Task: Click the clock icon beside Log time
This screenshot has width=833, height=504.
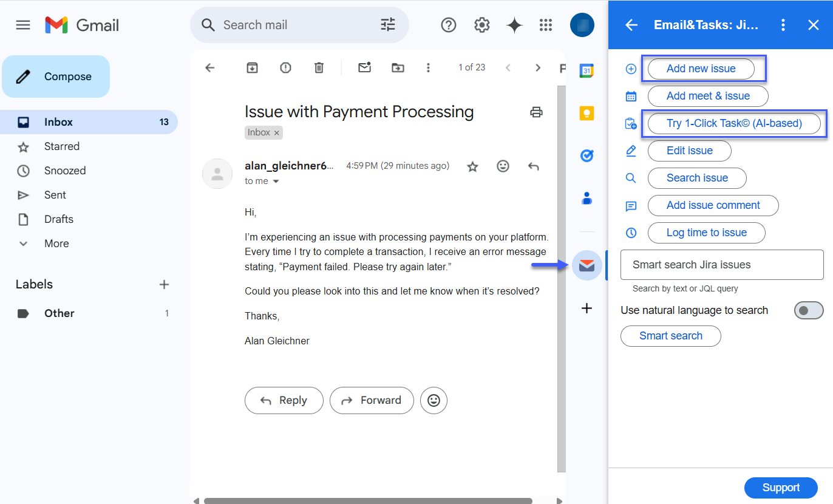Action: (631, 233)
